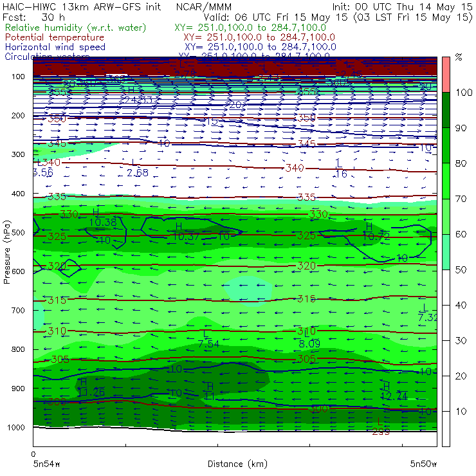476x476 pixels.
Task: Click the "Pressure (hPa)" axis title
Action: (6, 252)
